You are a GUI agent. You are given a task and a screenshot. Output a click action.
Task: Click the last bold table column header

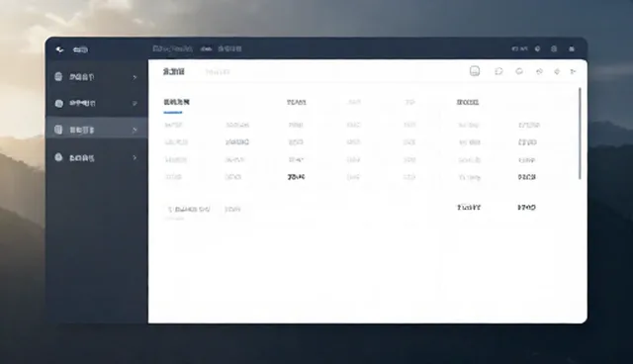(x=468, y=103)
